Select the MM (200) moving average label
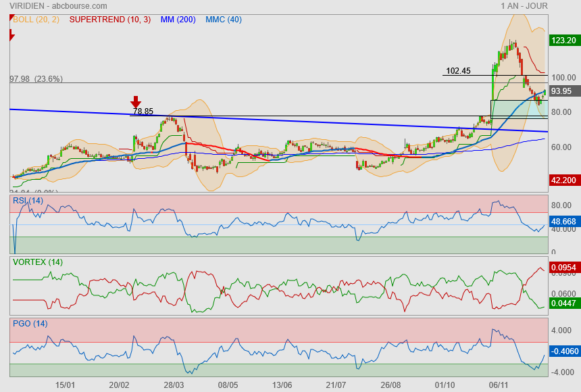The height and width of the screenshot is (392, 581). pyautogui.click(x=178, y=20)
